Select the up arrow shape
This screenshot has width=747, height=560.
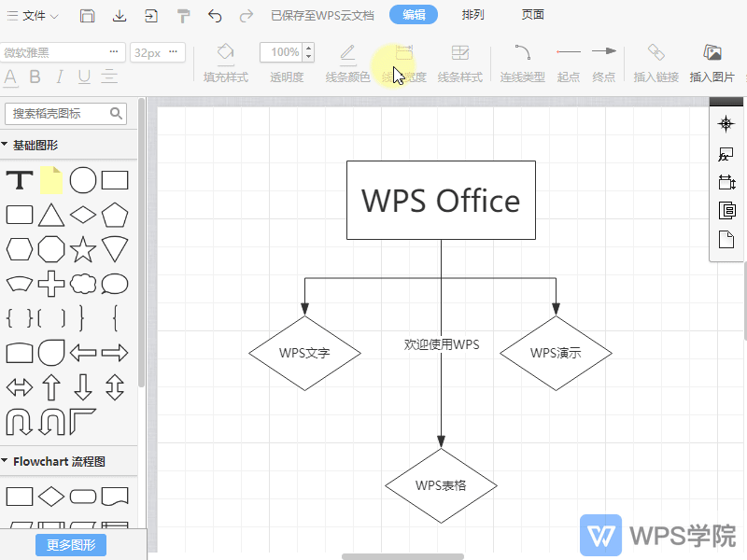pyautogui.click(x=51, y=387)
